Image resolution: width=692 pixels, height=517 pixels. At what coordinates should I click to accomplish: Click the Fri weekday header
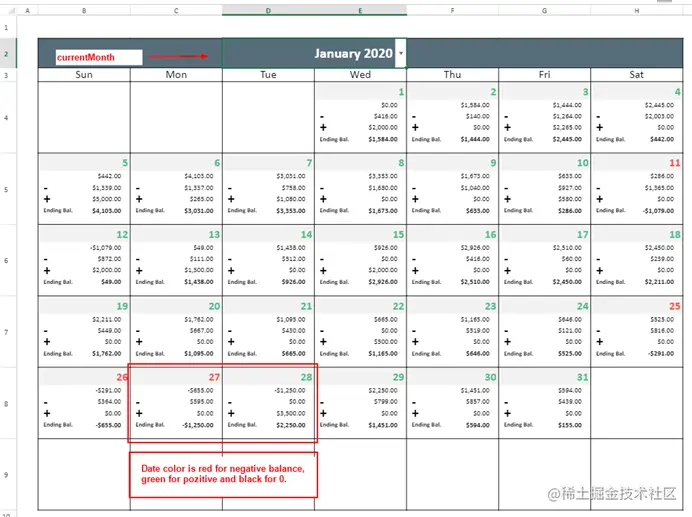click(x=545, y=75)
